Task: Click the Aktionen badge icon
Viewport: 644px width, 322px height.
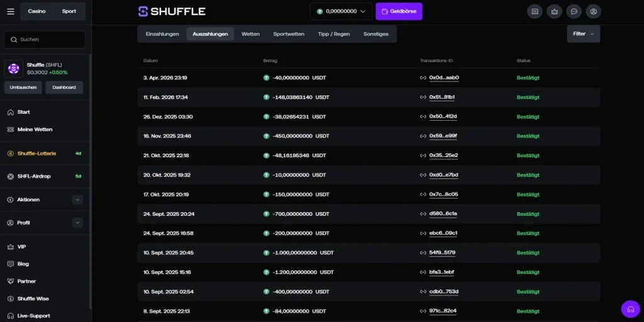Action: (10, 199)
